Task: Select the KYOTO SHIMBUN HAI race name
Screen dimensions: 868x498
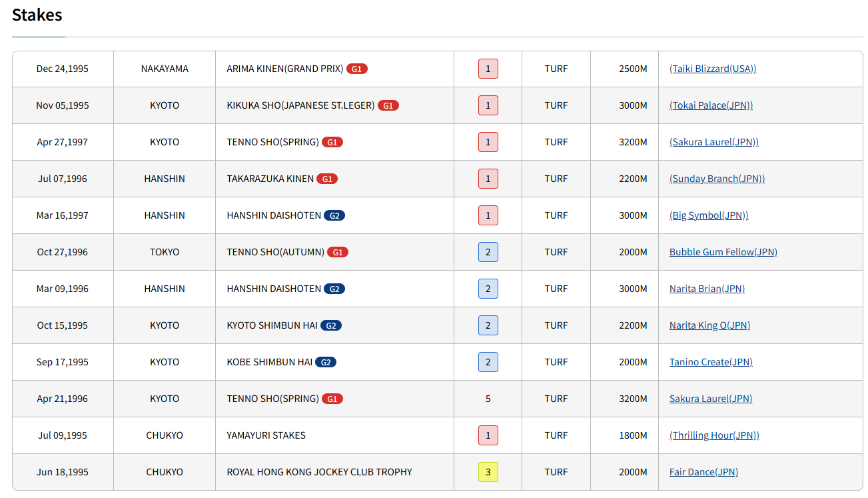Action: (272, 325)
